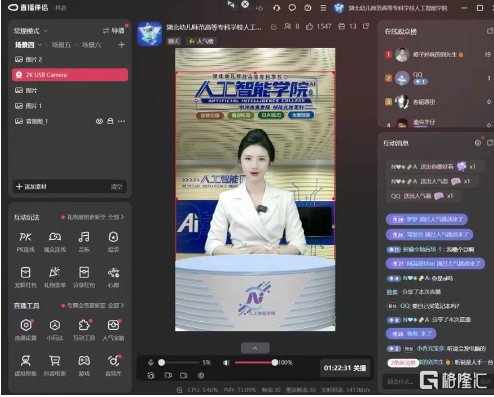The image size is (494, 397).
Task: Open interaction messages gear settings
Action: 478,143
